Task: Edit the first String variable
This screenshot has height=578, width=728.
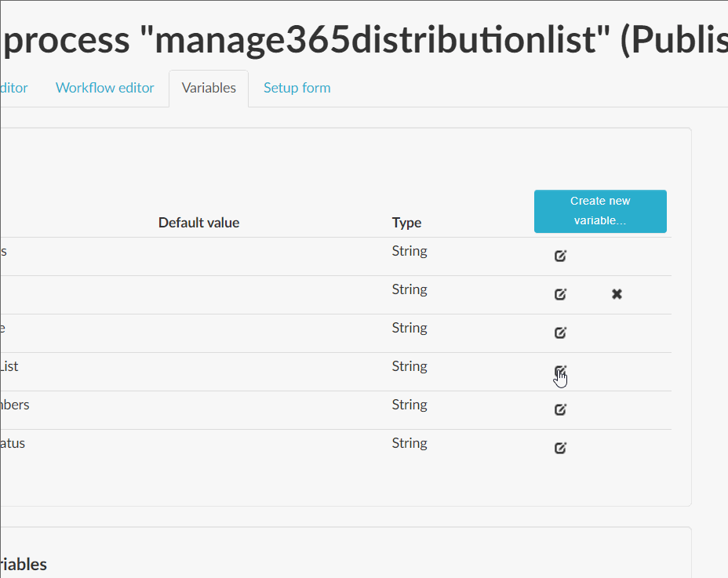Action: pyautogui.click(x=560, y=256)
